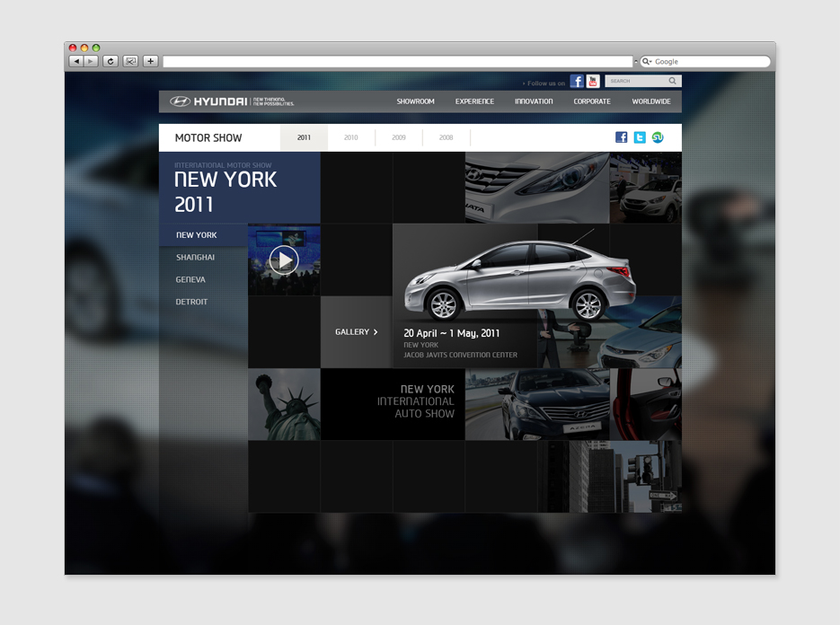Image resolution: width=840 pixels, height=625 pixels.
Task: Click the headlight close-up thumbnail
Action: click(537, 188)
